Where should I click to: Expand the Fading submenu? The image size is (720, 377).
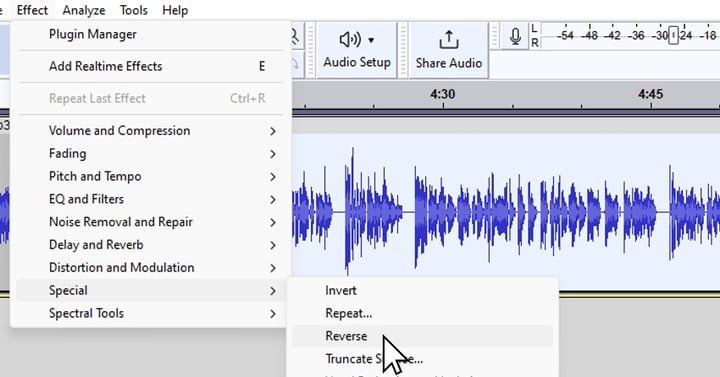pos(151,153)
